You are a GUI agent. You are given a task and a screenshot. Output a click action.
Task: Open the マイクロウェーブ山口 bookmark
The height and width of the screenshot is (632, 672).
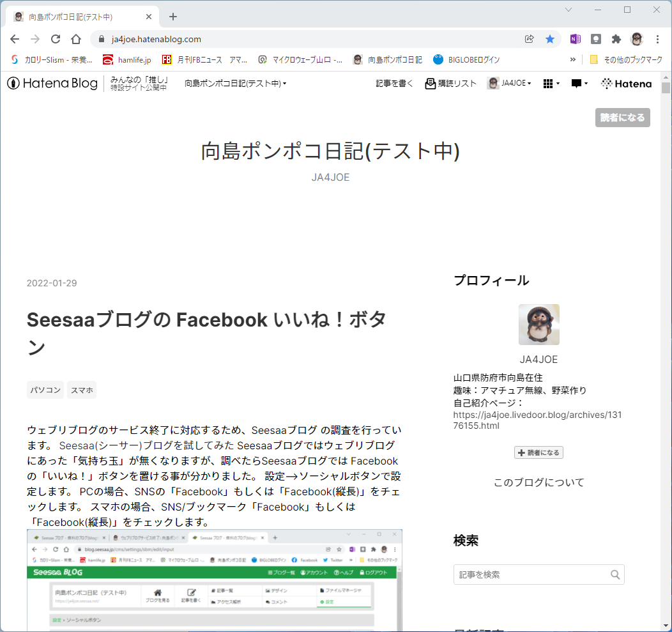point(300,59)
